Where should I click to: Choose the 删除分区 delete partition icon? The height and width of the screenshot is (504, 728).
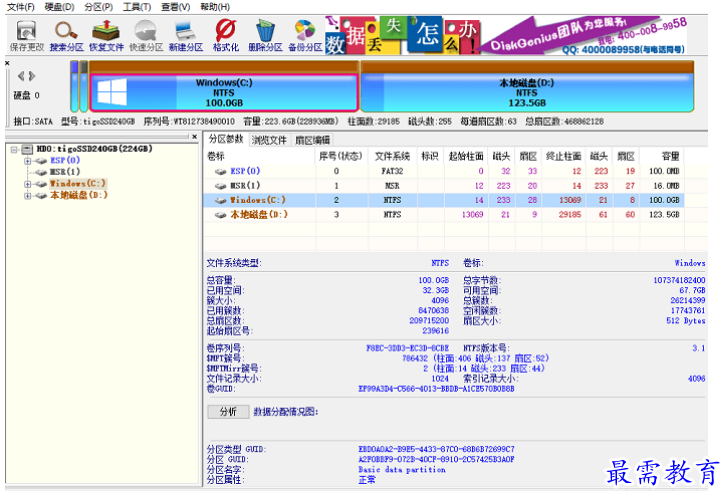pyautogui.click(x=265, y=36)
